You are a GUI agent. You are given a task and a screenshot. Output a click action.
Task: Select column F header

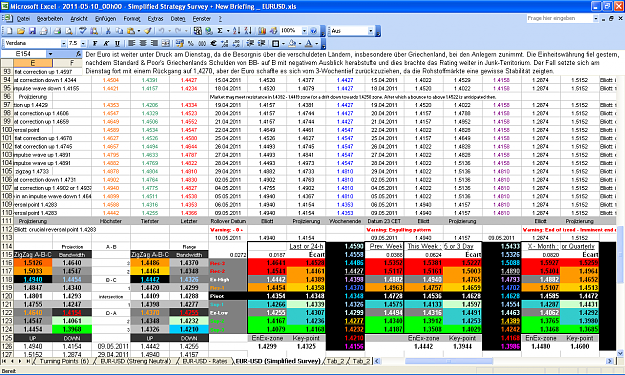click(x=72, y=63)
